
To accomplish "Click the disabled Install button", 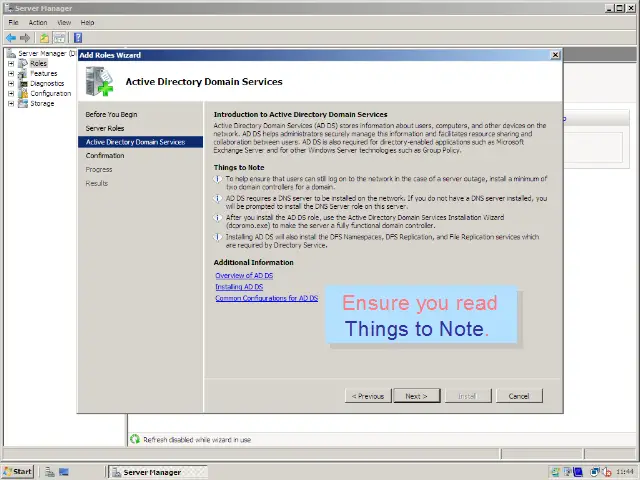I will coord(468,396).
